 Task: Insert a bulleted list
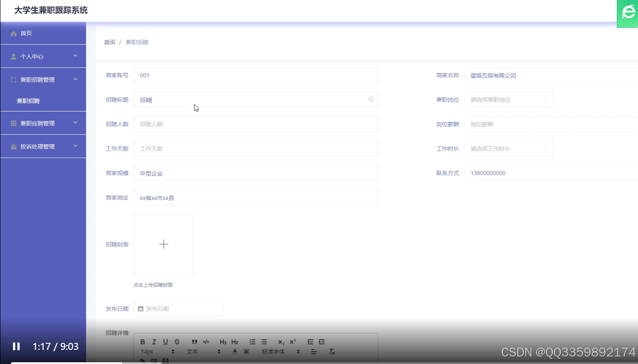264,342
